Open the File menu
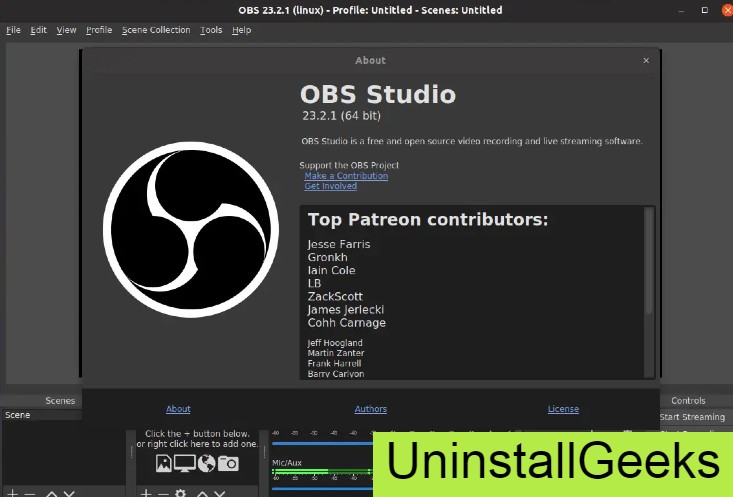 [13, 30]
